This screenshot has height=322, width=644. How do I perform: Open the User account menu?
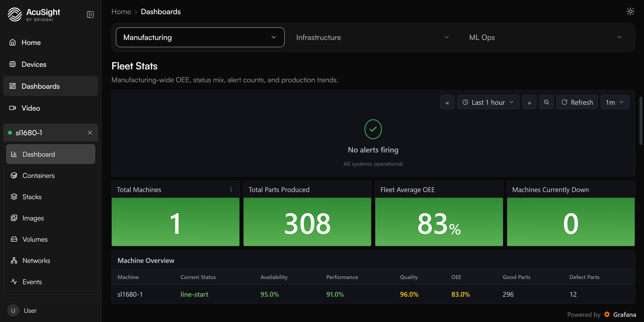[51, 311]
